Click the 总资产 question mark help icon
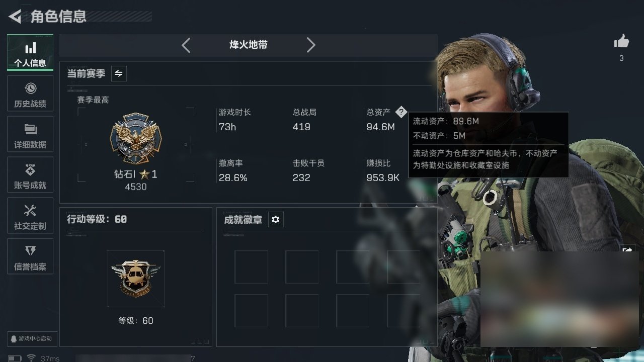Image resolution: width=644 pixels, height=362 pixels. tap(400, 112)
